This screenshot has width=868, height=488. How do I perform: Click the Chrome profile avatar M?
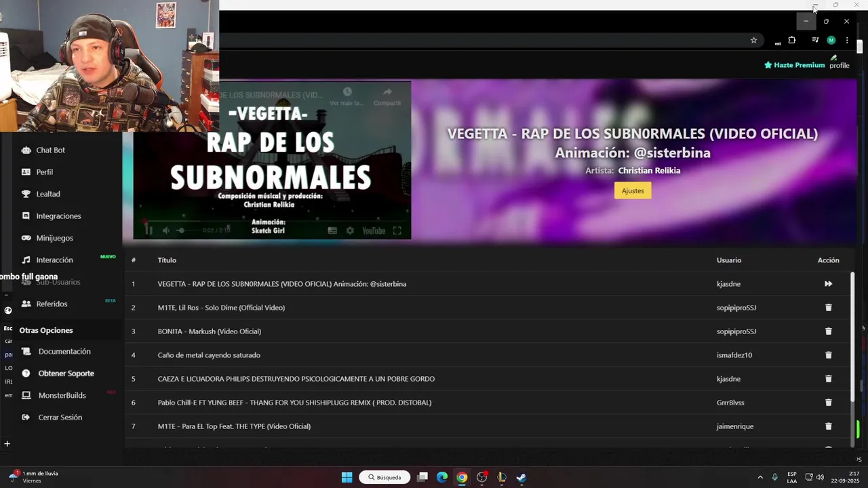coord(831,40)
